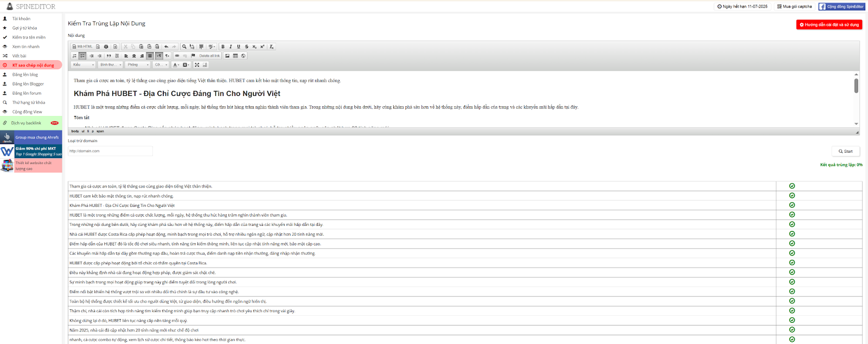Click text direction left-to-right icon
This screenshot has width=868, height=344.
pyautogui.click(x=159, y=56)
